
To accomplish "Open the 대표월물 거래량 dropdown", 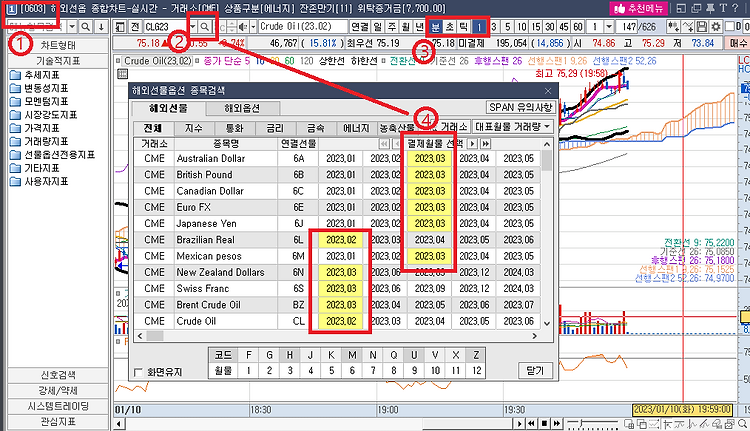I will [513, 127].
